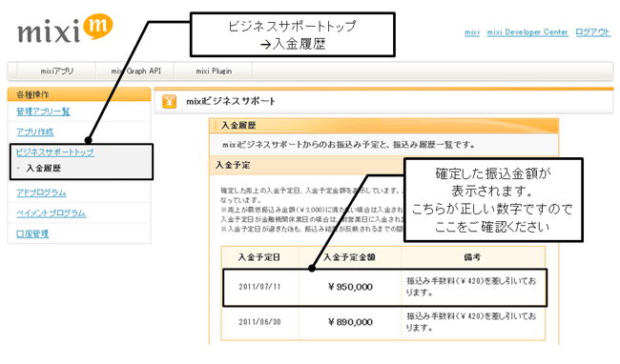Click description text about お振込み予定
Screen dimensions: 620x364
tap(348, 145)
